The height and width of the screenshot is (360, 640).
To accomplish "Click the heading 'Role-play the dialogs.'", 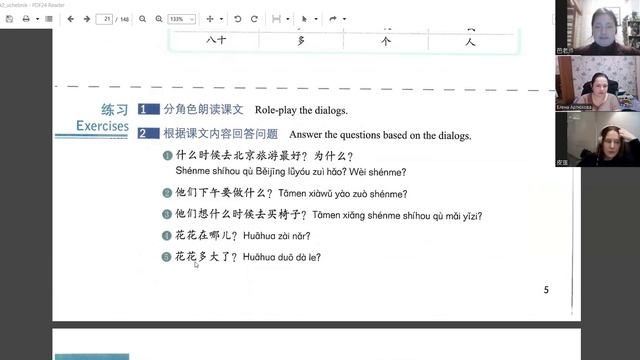I will click(301, 110).
